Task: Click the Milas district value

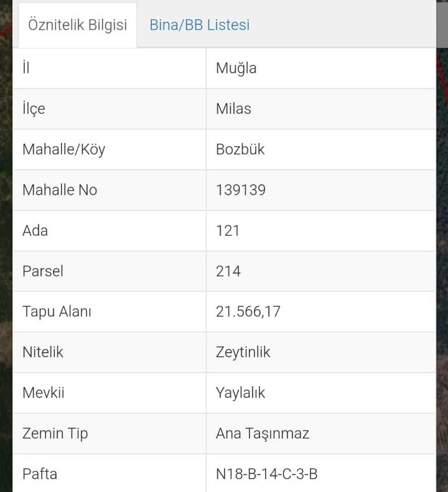Action: pos(233,109)
